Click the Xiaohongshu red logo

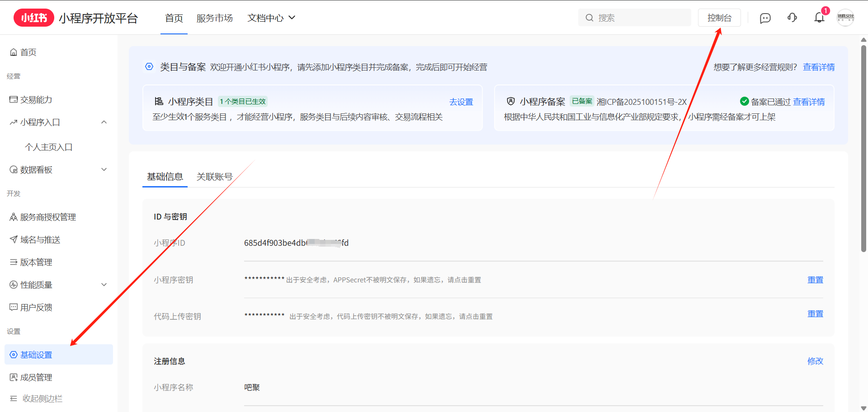click(x=34, y=18)
